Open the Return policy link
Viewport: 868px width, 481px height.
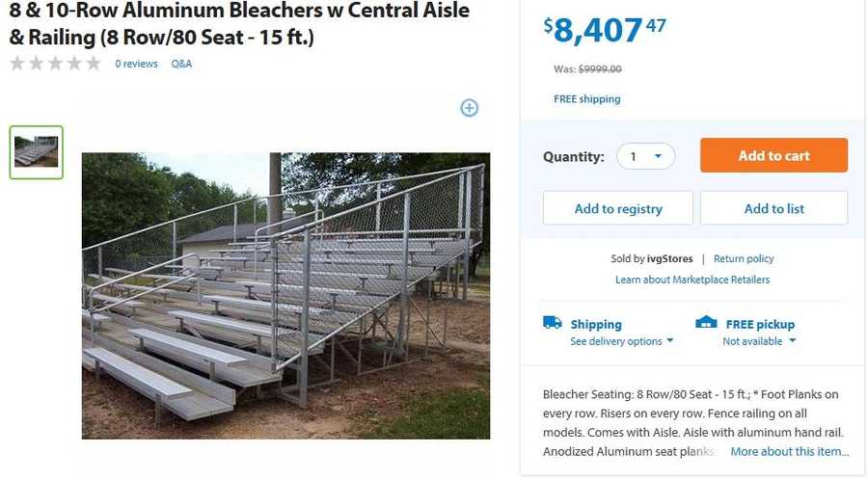[x=744, y=258]
